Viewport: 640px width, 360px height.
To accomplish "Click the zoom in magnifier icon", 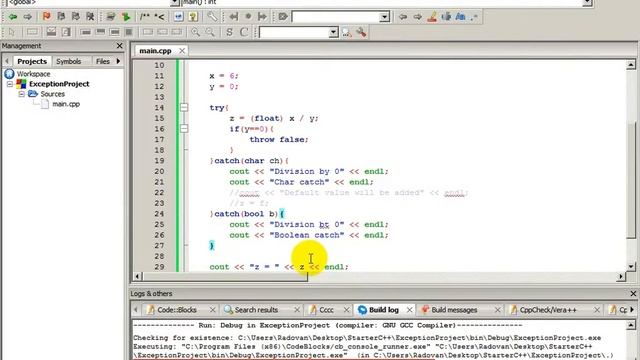I will [x=196, y=32].
